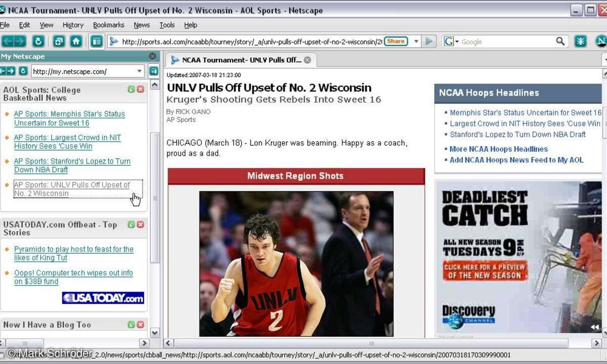Open Pyramids to play host to feast link
This screenshot has width=607, height=364.
73,253
